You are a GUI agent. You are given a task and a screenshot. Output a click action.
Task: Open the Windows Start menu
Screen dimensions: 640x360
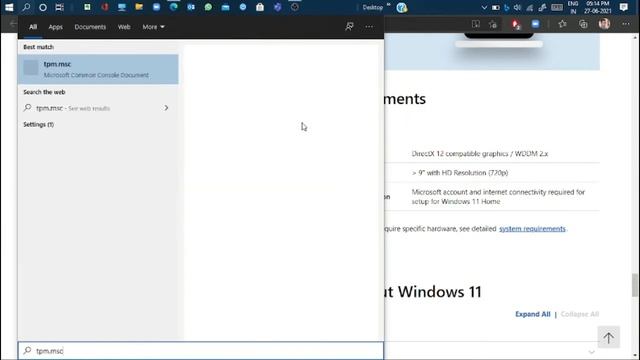tap(9, 7)
